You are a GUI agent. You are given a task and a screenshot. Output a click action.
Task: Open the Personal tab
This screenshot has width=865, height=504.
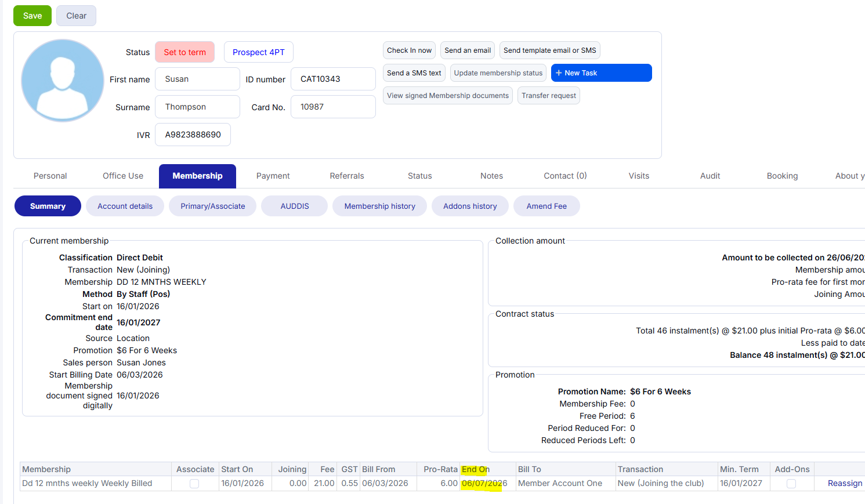[x=50, y=176]
